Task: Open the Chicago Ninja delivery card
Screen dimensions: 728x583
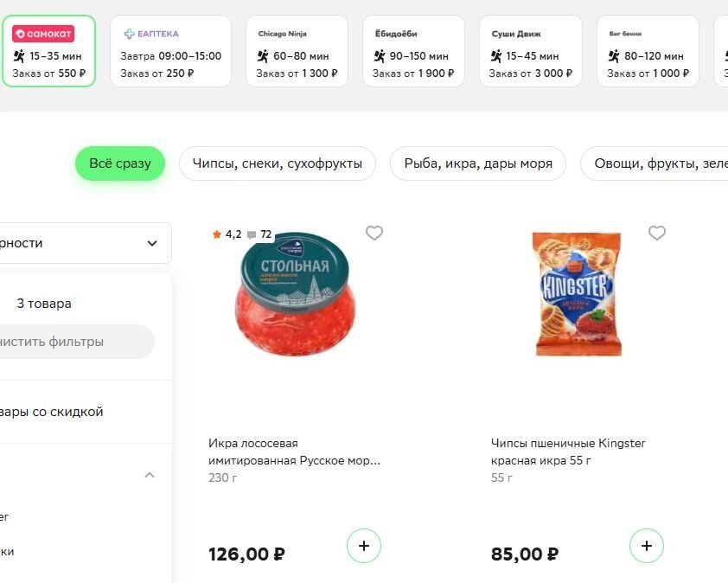Action: click(297, 51)
